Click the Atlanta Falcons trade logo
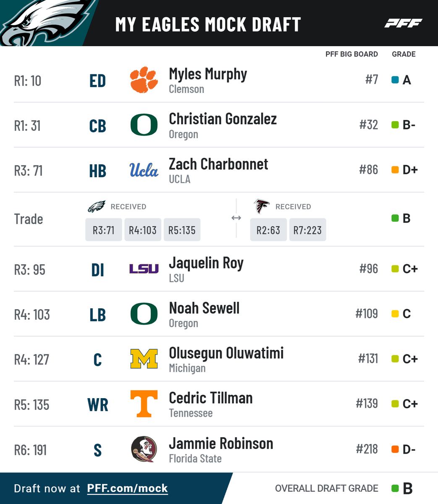The width and height of the screenshot is (438, 504). (262, 206)
